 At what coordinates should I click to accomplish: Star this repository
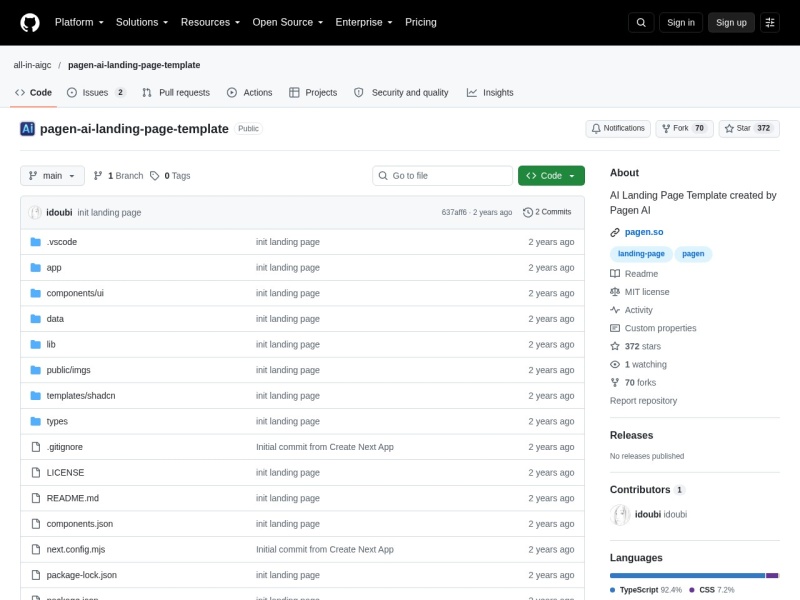(749, 129)
